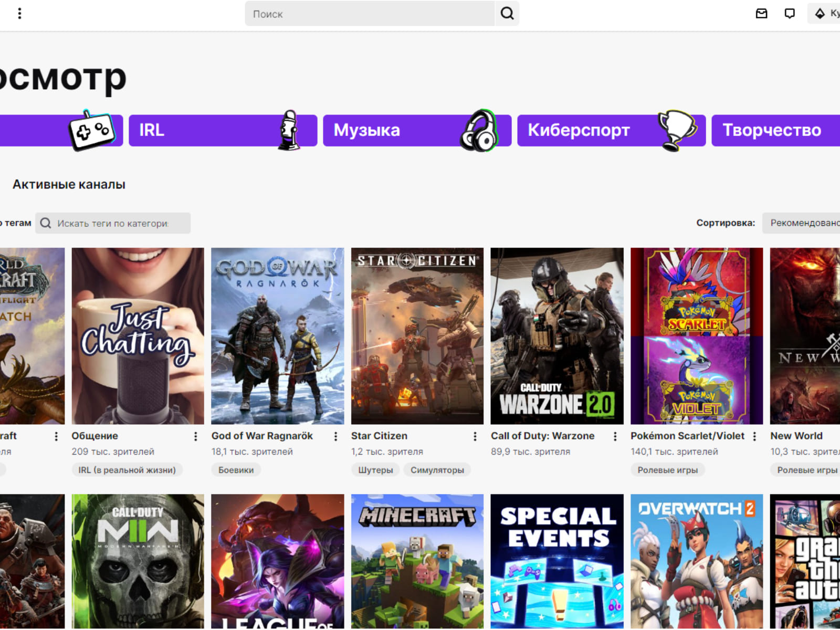This screenshot has height=630, width=840.
Task: Open the Киберспорт category banner
Action: 612,130
